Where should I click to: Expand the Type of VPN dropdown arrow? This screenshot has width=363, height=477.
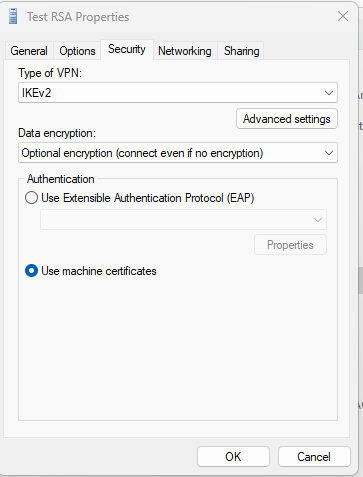click(329, 93)
